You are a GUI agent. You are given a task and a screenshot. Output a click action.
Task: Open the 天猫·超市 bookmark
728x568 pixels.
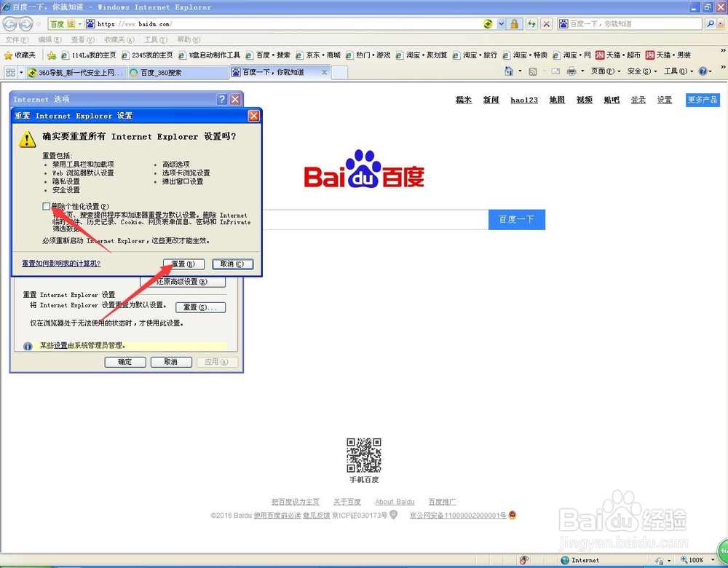pyautogui.click(x=618, y=55)
